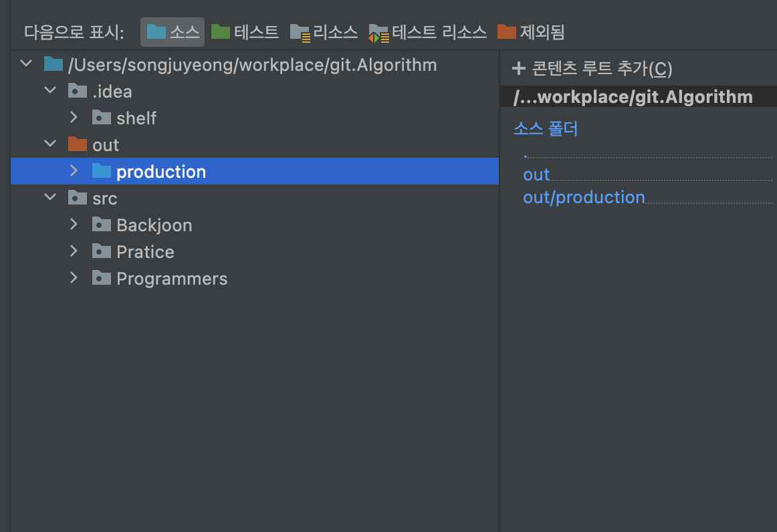
Task: Click the Programmers folder icon
Action: click(102, 278)
